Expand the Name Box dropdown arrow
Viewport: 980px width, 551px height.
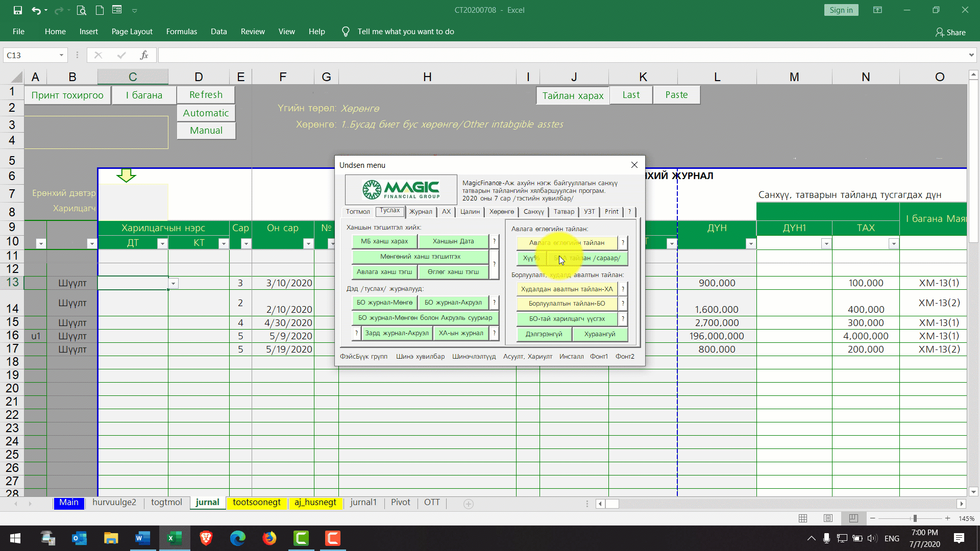coord(61,55)
